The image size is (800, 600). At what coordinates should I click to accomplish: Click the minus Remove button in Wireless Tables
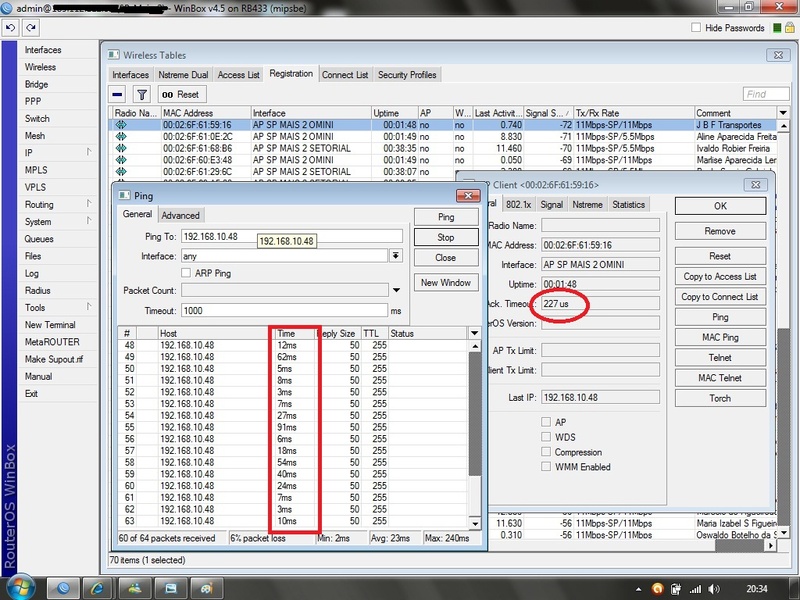(117, 94)
